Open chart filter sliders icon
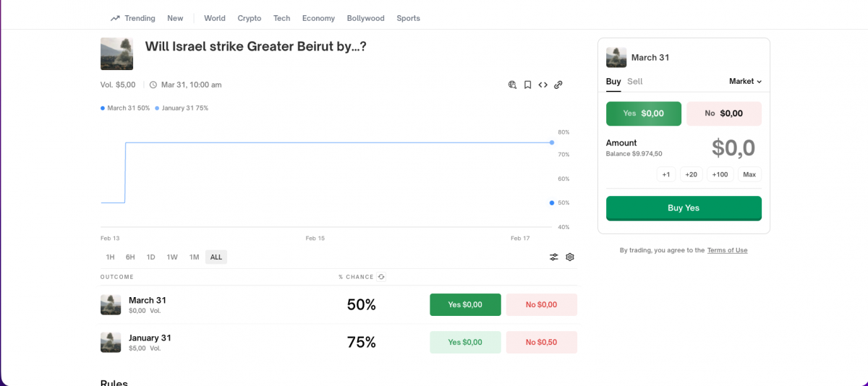 tap(554, 257)
